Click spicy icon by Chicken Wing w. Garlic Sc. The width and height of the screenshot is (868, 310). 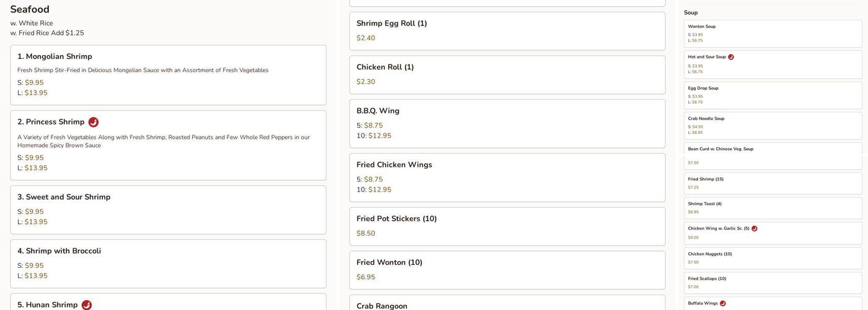click(755, 229)
